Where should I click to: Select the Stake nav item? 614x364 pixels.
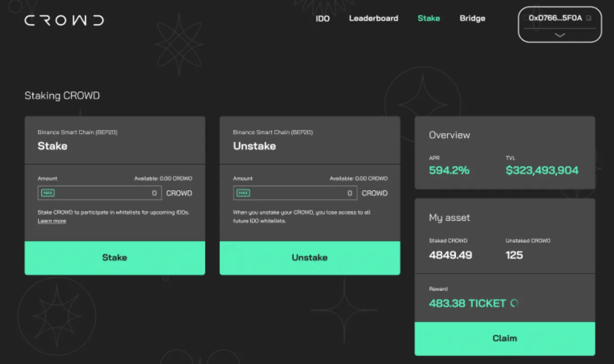429,18
